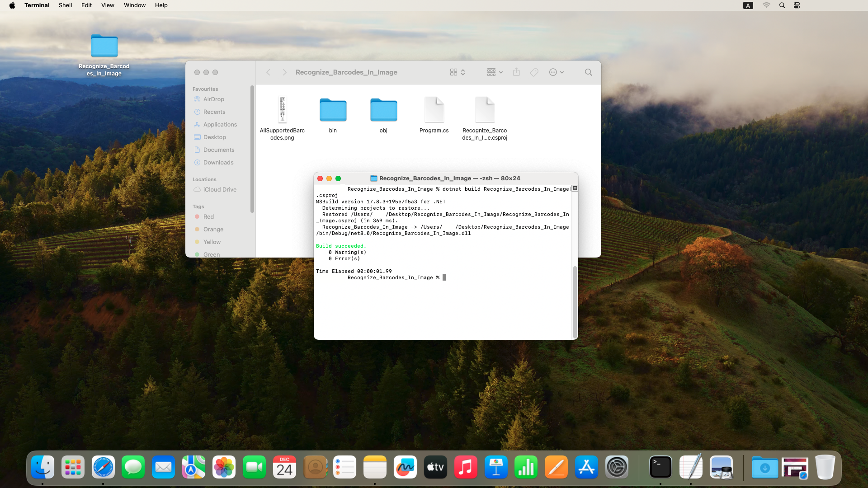This screenshot has width=868, height=488.
Task: Select the Red tag in sidebar
Action: (x=208, y=217)
